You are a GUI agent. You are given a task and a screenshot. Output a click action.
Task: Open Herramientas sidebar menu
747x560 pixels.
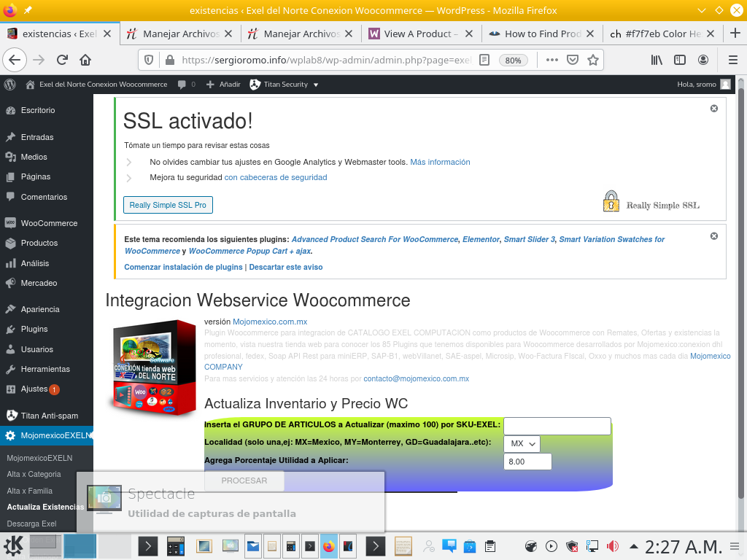[45, 369]
